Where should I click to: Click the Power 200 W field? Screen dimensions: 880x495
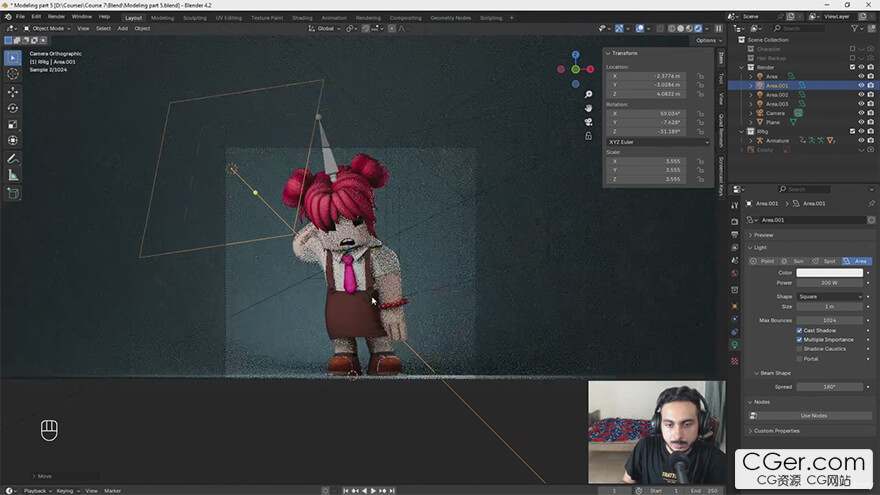[829, 283]
